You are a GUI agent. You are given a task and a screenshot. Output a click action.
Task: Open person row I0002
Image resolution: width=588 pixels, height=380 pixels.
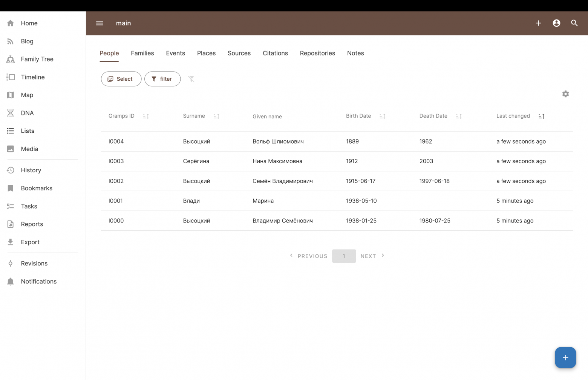click(337, 181)
